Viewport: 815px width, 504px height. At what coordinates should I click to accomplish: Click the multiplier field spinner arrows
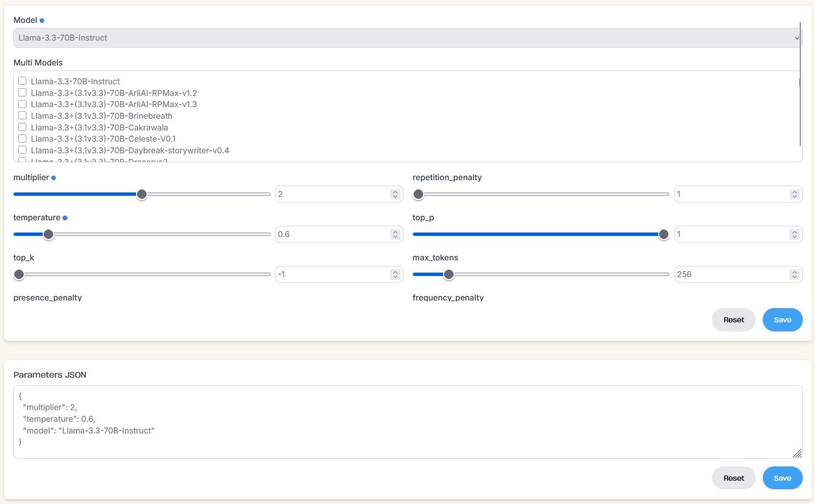[395, 194]
